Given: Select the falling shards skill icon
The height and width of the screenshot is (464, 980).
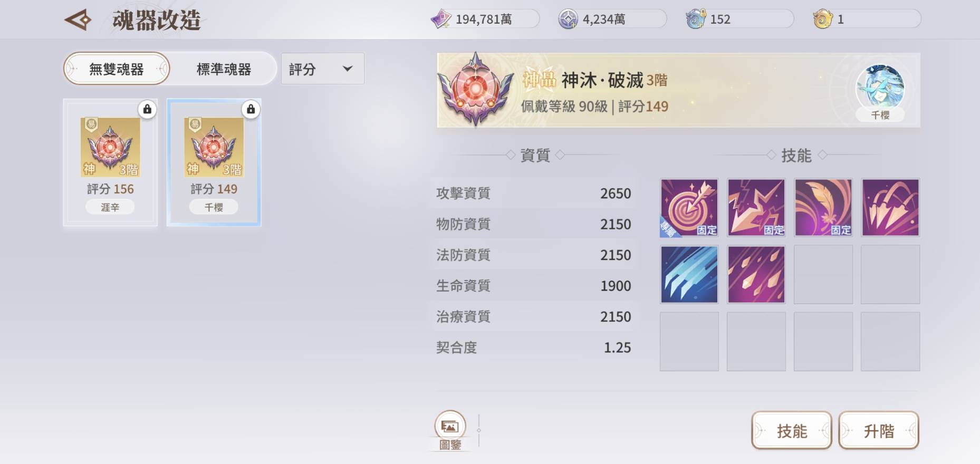Looking at the screenshot, I should pyautogui.click(x=756, y=274).
